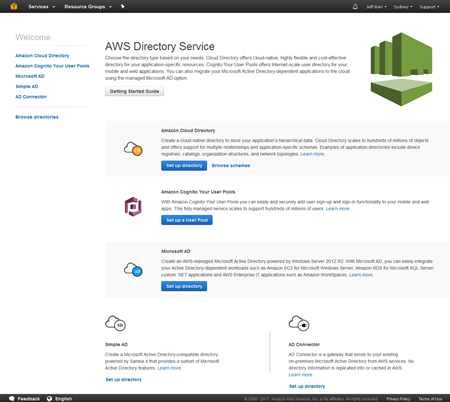
Task: Click the green Directory Service logo graphic
Action: point(401,69)
